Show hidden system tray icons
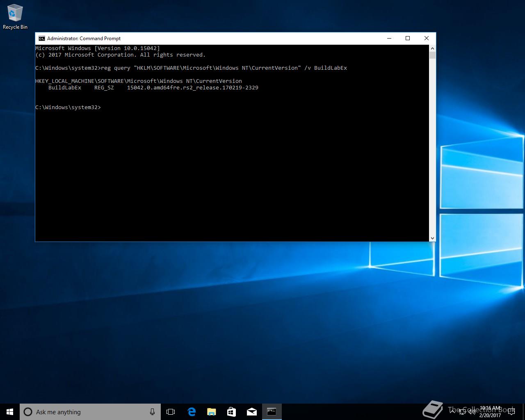525x420 pixels. point(452,411)
